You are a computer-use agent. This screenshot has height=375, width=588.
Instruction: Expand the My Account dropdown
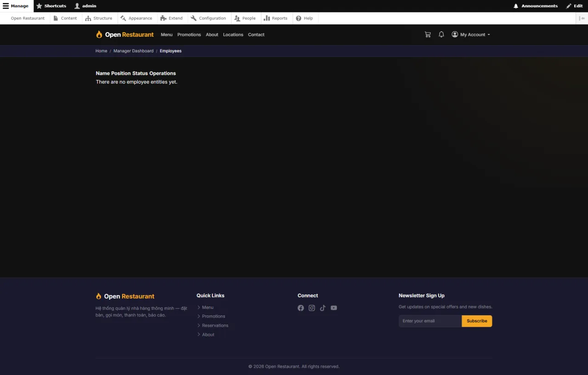[471, 34]
